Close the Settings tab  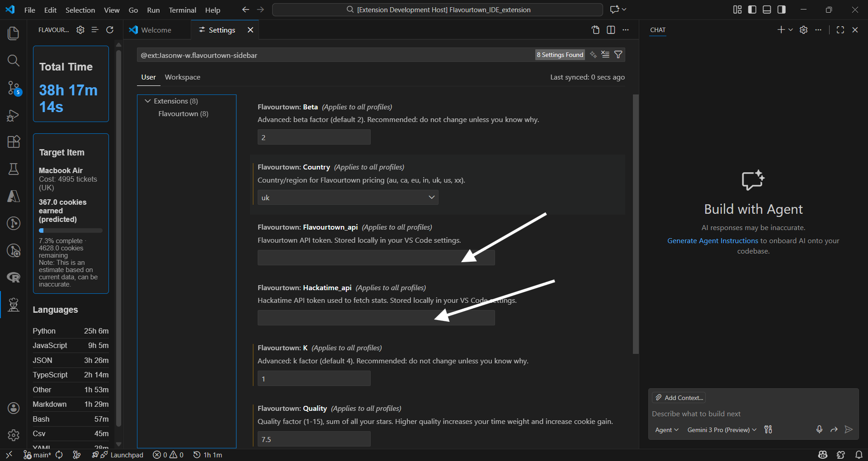tap(250, 30)
